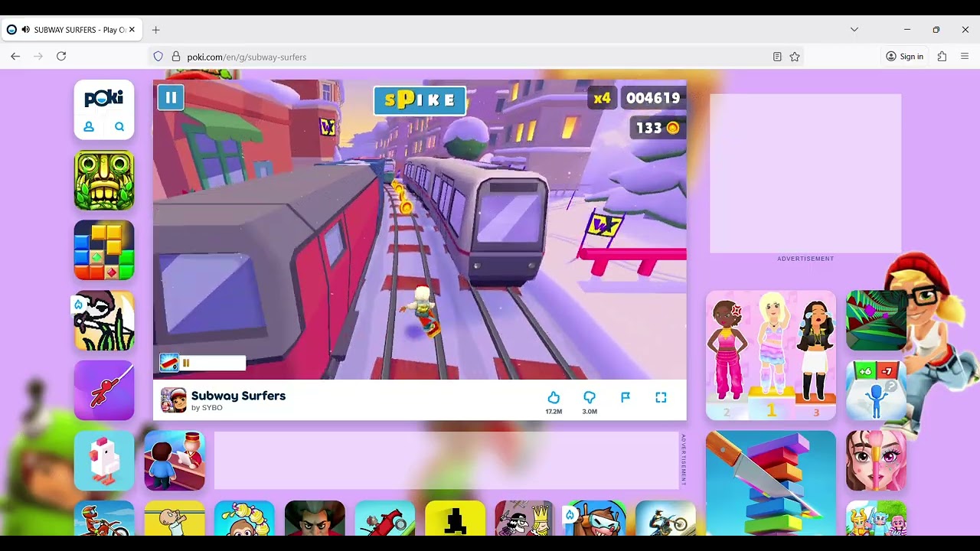This screenshot has height=551, width=980.
Task: Click the site security shield icon
Action: (x=158, y=57)
